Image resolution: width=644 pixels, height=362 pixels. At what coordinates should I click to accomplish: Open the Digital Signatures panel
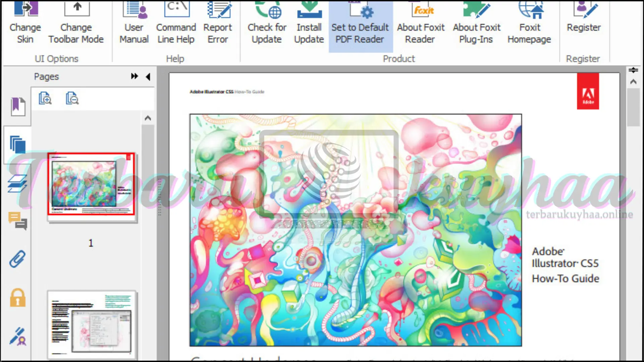[x=18, y=336]
